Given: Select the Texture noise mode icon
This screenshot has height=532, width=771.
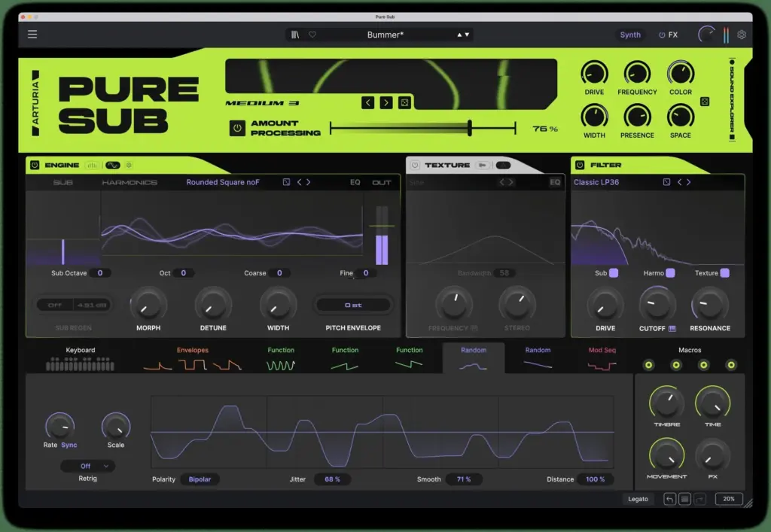Looking at the screenshot, I should (503, 166).
